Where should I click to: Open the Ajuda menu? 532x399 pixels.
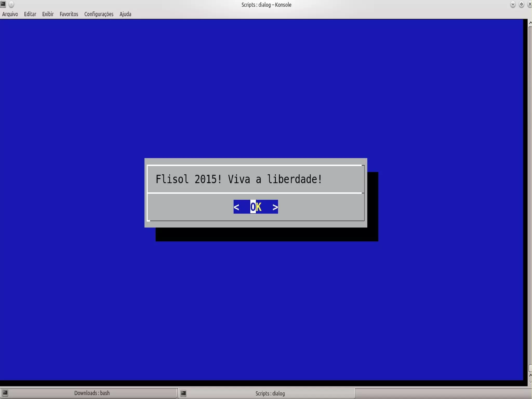(125, 14)
